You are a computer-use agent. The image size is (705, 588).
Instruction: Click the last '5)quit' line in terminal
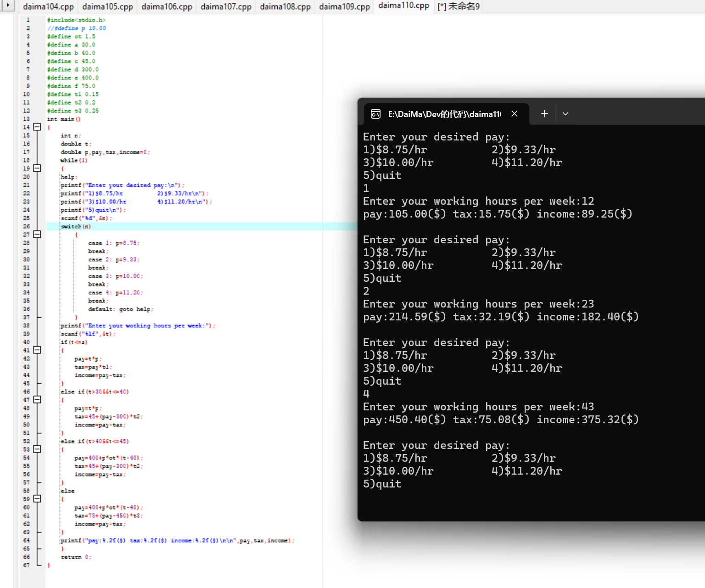click(x=382, y=484)
